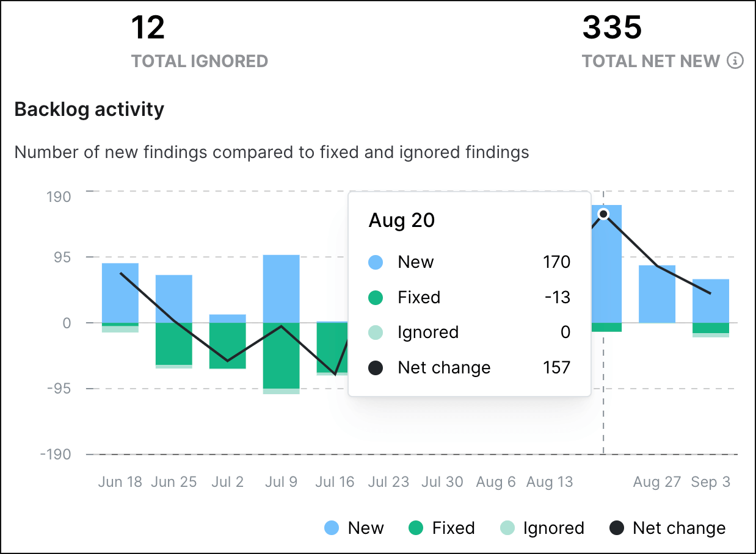Click the black Net change dot inside the tooltip
Image resolution: width=756 pixels, height=554 pixels.
(x=377, y=367)
